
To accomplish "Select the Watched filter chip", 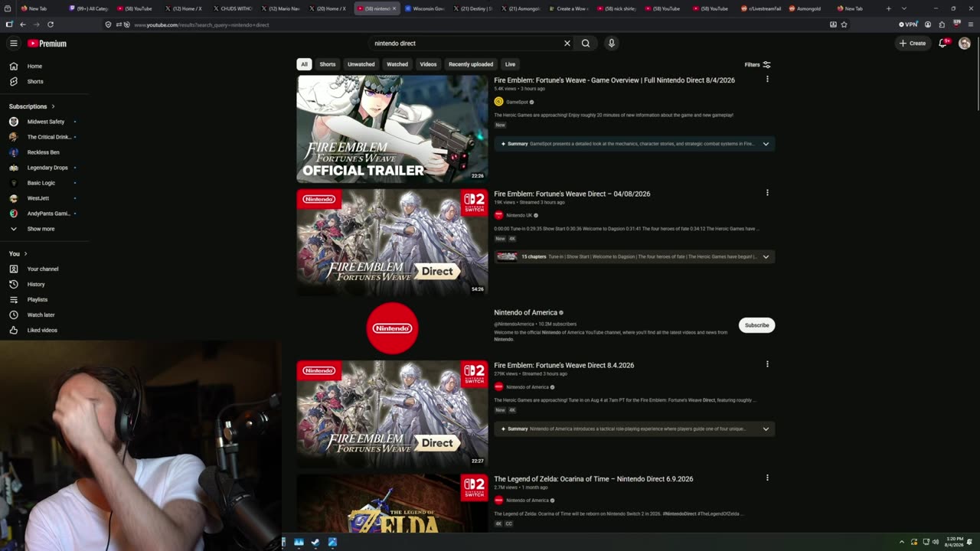I will pos(397,64).
